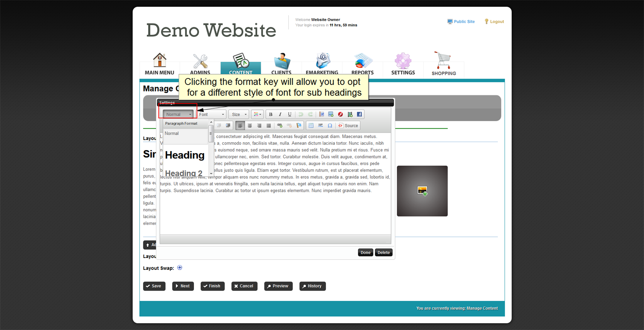Insert special character with Omega icon
Screen dimensions: 644x330
pos(330,126)
